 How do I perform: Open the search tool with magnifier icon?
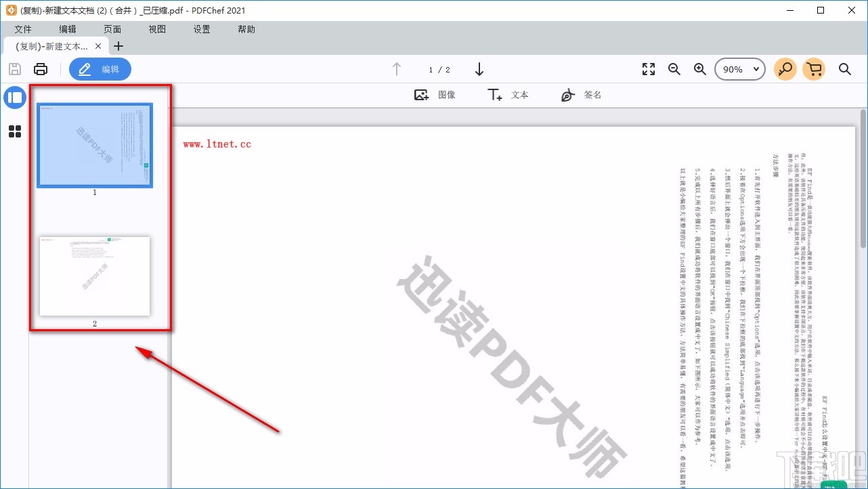coord(844,68)
